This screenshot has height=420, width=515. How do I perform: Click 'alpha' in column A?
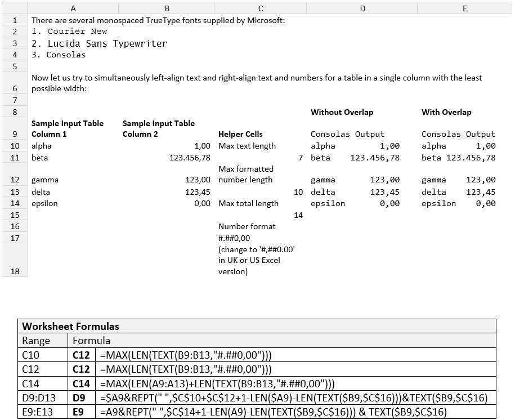42,146
